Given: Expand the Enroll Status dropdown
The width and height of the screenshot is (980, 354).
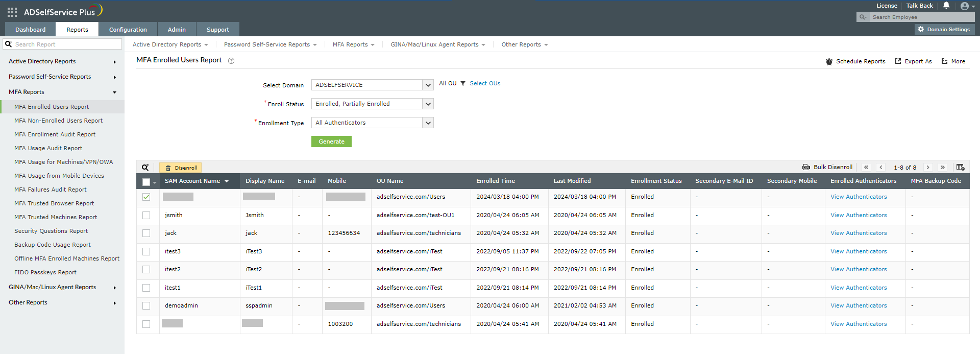Looking at the screenshot, I should 428,104.
